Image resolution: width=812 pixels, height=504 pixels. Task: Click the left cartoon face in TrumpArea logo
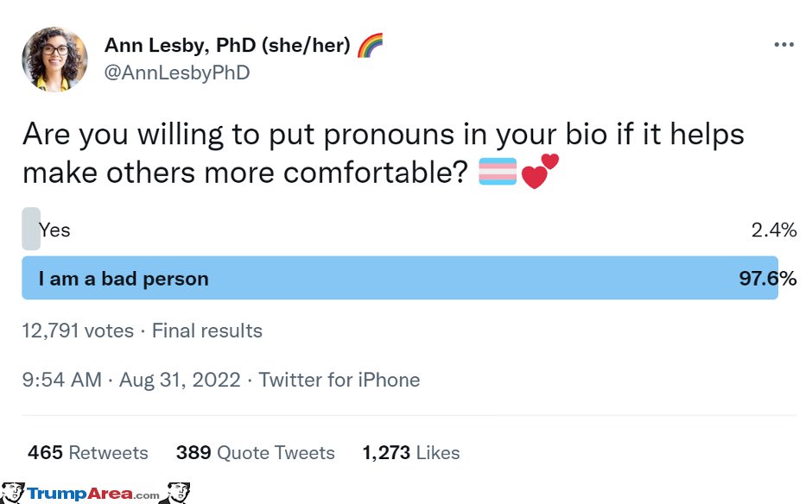tap(12, 493)
